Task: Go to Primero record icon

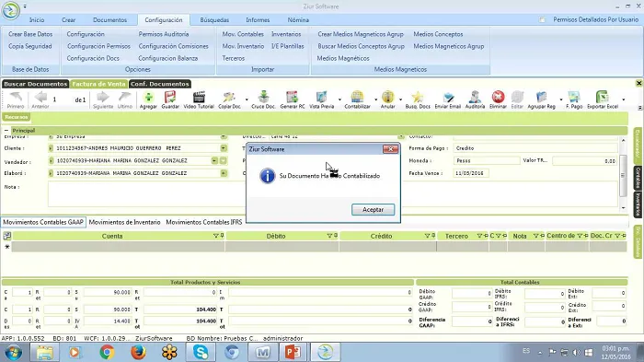Action: pyautogui.click(x=16, y=98)
